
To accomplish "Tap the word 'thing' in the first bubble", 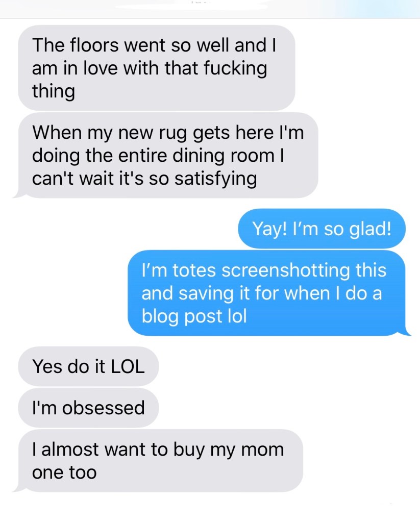I will (53, 91).
